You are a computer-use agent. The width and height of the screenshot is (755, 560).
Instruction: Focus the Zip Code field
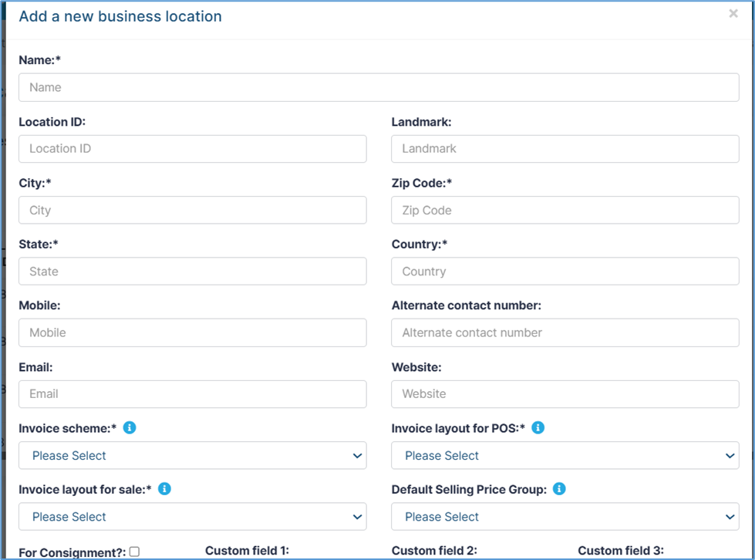(x=565, y=210)
